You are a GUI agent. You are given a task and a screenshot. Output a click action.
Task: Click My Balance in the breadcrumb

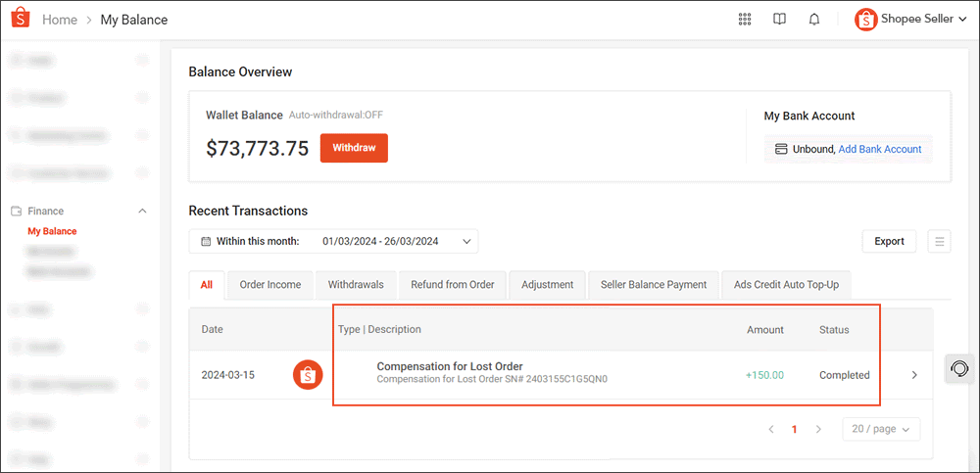click(x=134, y=20)
